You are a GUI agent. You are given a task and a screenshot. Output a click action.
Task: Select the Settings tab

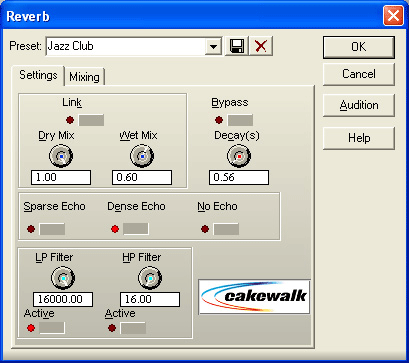coord(38,75)
